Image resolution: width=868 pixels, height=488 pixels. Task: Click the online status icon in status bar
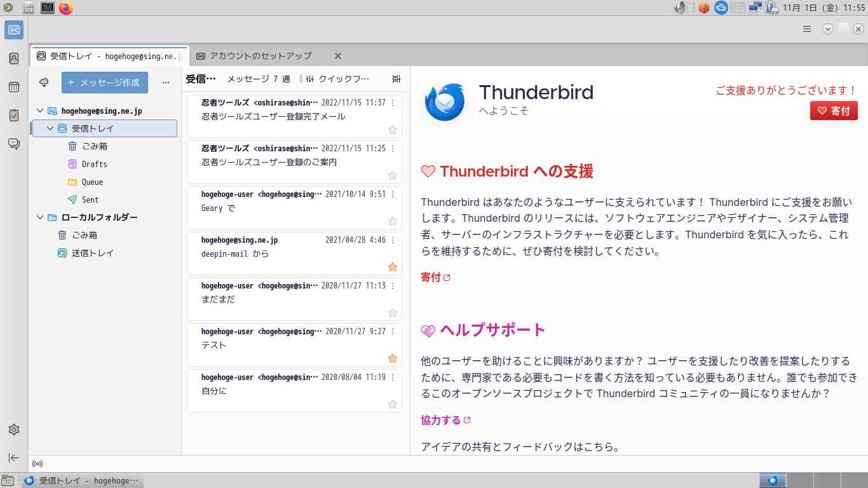(x=37, y=464)
